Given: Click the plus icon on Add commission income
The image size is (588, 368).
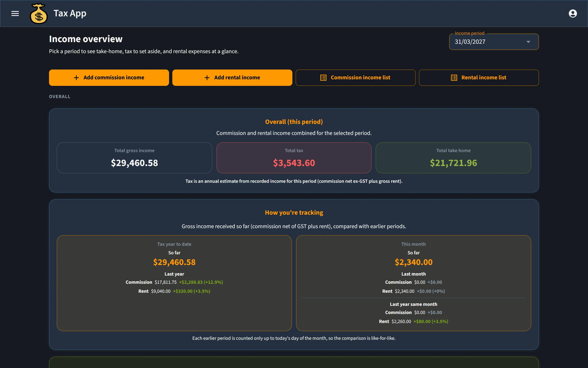Looking at the screenshot, I should click(x=76, y=78).
